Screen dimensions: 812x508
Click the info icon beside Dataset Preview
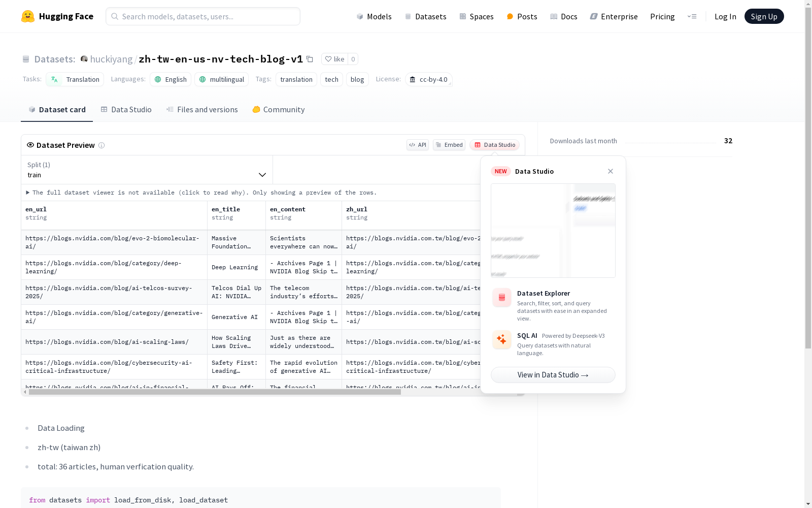coord(101,145)
